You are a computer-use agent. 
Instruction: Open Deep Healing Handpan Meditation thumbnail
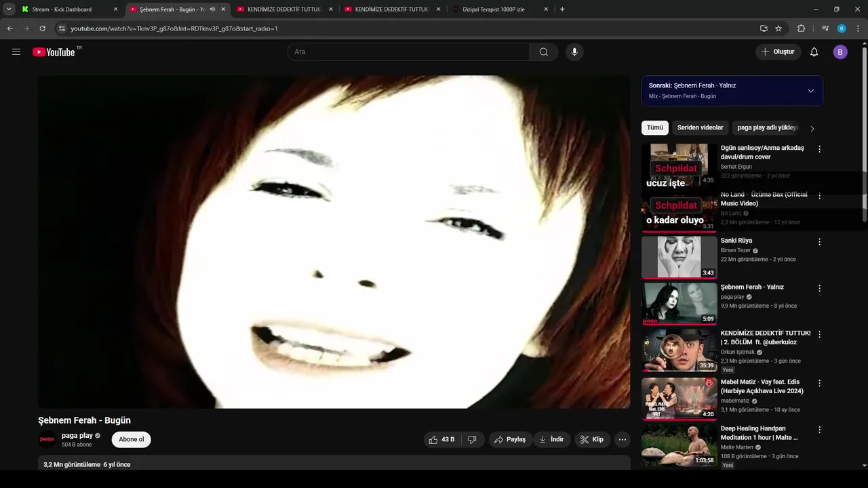click(x=679, y=445)
